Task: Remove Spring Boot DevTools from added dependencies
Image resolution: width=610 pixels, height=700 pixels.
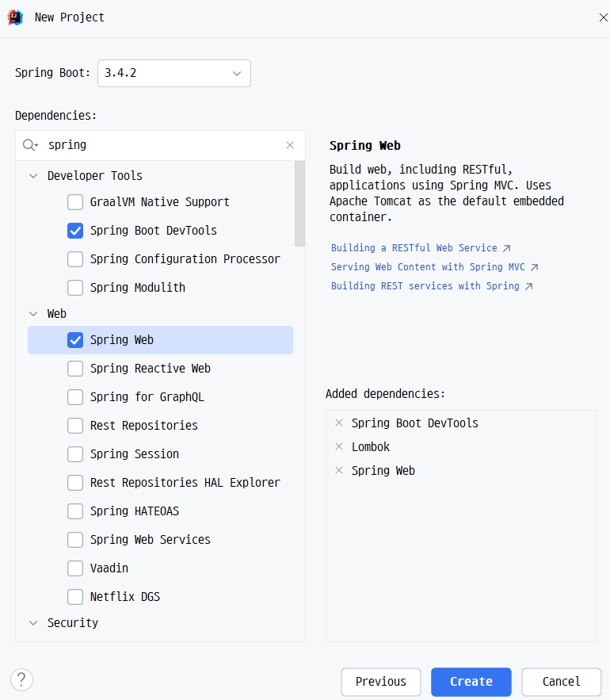Action: click(339, 423)
